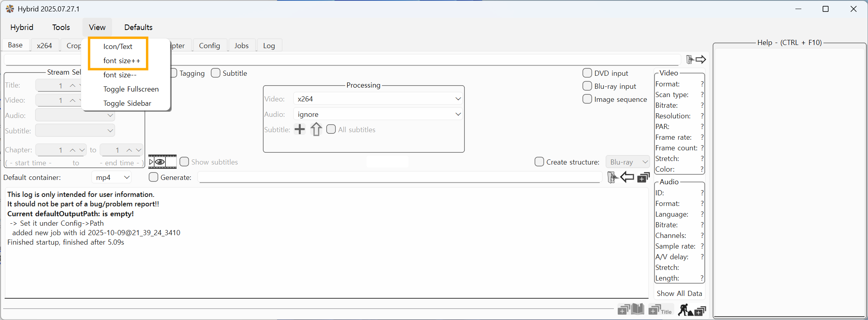Toggle the Show subtitles checkbox

tap(184, 162)
